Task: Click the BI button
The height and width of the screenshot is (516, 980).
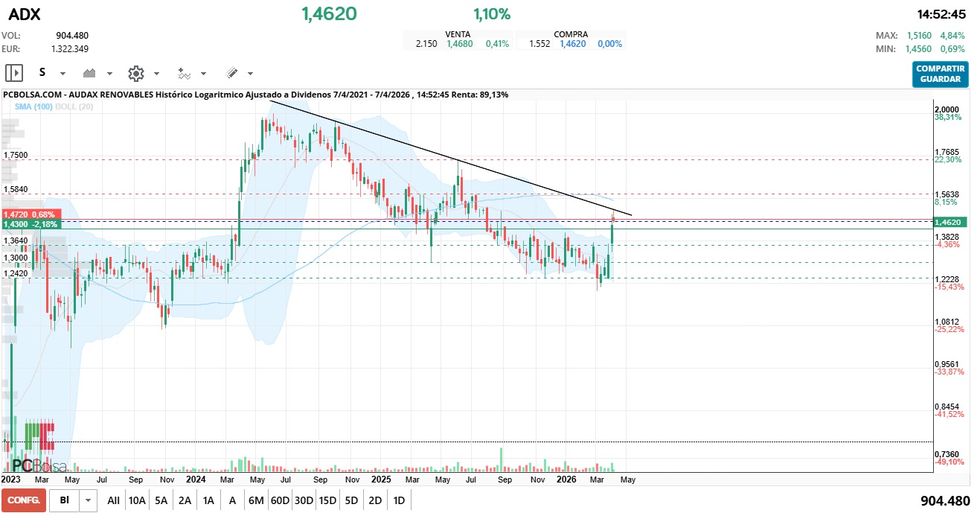Action: coord(65,500)
